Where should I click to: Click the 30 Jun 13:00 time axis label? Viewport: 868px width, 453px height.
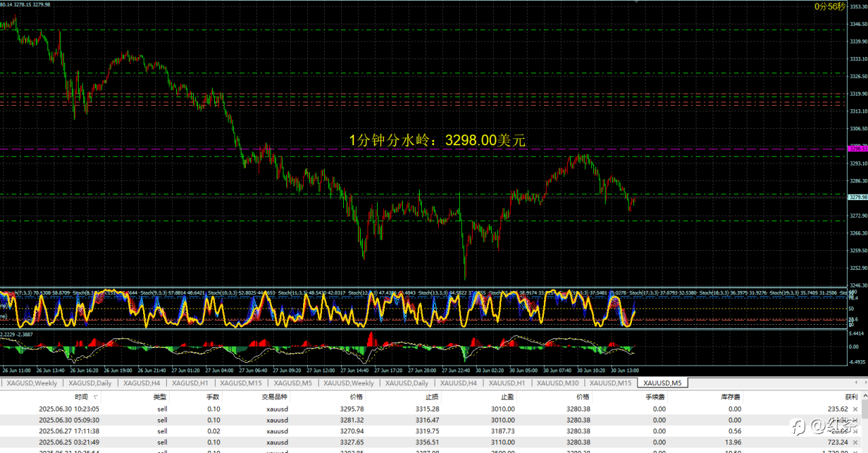(x=625, y=371)
